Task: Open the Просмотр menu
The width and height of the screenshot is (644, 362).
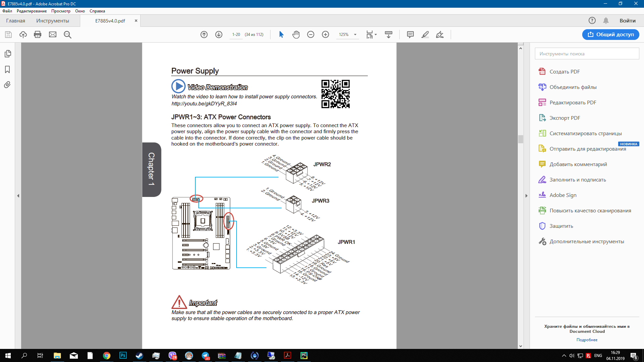Action: coord(61,11)
